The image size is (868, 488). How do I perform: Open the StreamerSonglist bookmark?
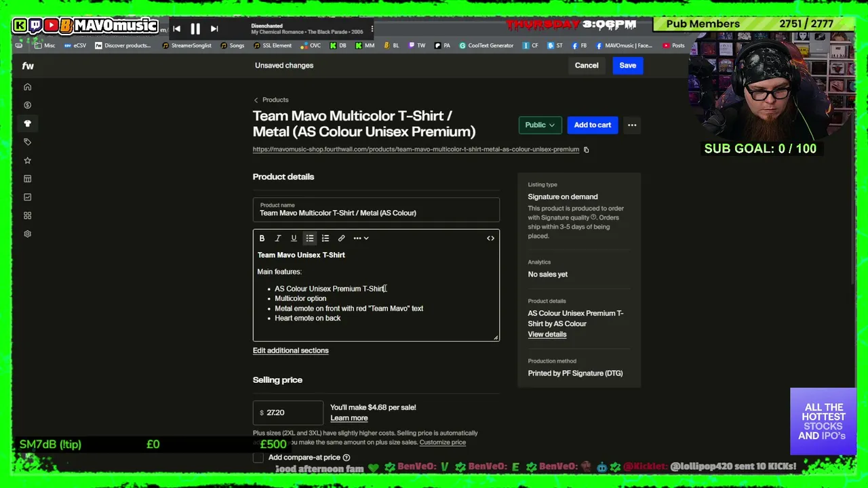click(186, 45)
